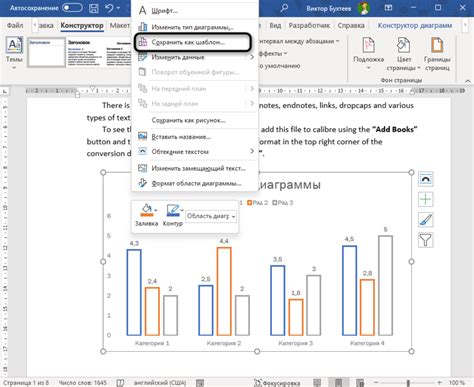
Task: Click the Chart Elements plus button
Action: (426, 199)
